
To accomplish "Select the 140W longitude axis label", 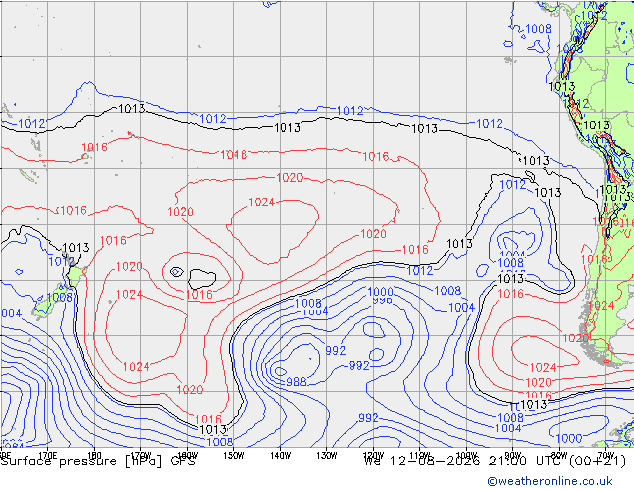I will pos(280,456).
